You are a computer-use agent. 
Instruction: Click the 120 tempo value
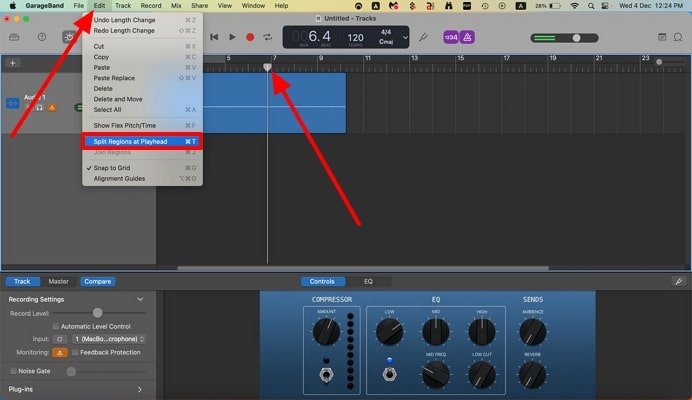click(356, 38)
